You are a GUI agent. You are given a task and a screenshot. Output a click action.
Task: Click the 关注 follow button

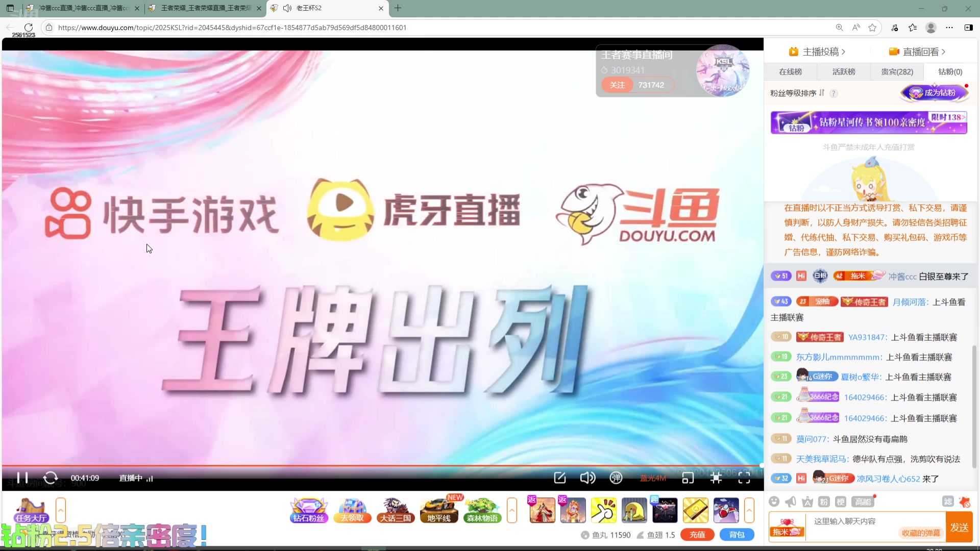[617, 85]
